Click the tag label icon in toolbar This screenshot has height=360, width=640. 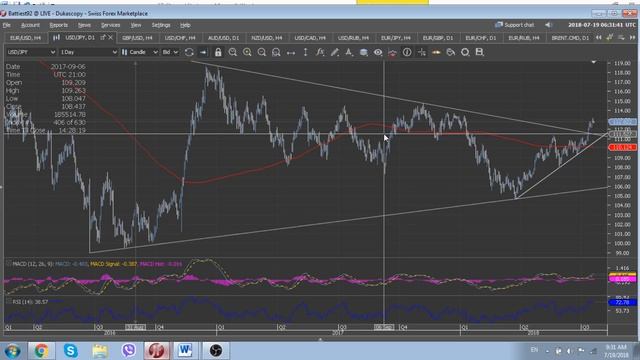point(451,52)
